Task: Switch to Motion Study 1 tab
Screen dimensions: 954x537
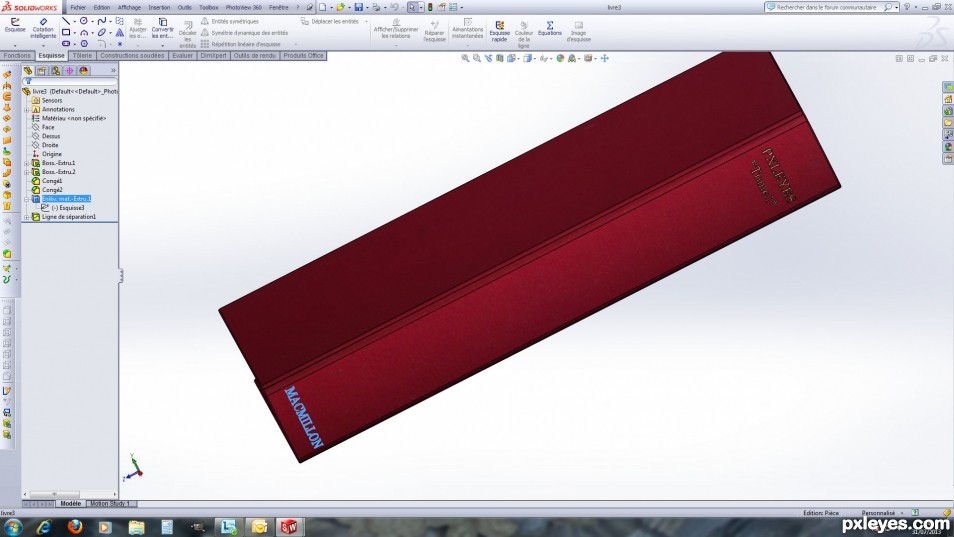Action: (x=110, y=504)
